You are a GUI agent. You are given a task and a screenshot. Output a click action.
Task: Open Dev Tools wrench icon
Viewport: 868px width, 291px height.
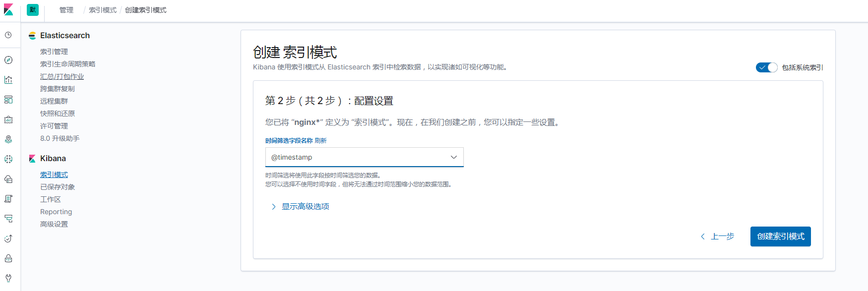[8, 278]
